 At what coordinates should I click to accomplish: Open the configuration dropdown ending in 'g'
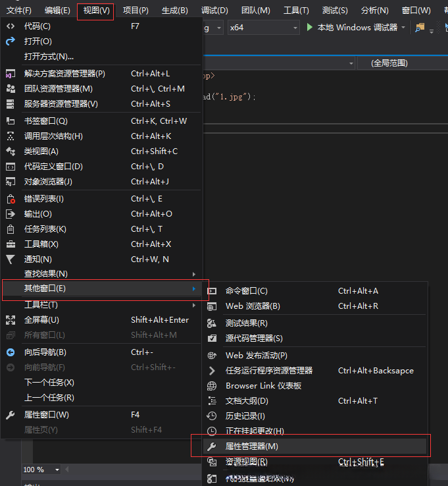click(x=213, y=28)
